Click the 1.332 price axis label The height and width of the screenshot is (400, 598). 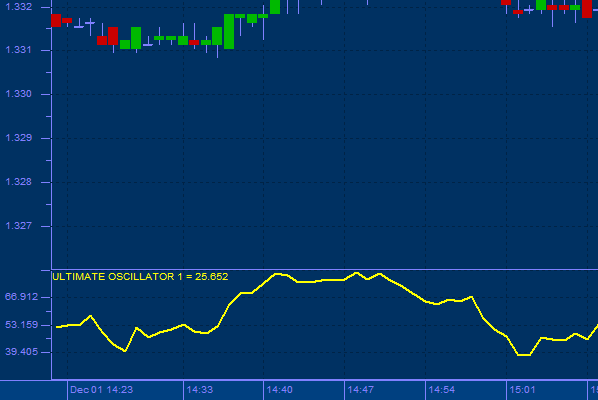18,6
